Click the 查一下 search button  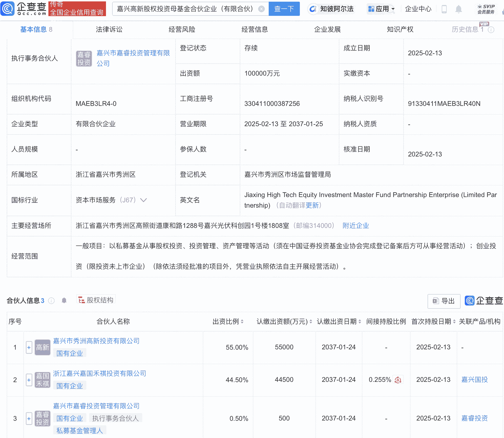(x=284, y=9)
